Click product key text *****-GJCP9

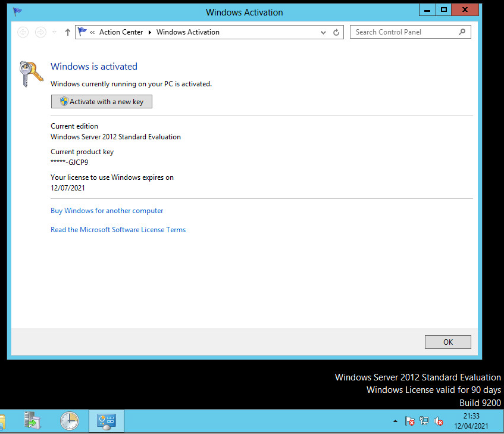point(70,162)
